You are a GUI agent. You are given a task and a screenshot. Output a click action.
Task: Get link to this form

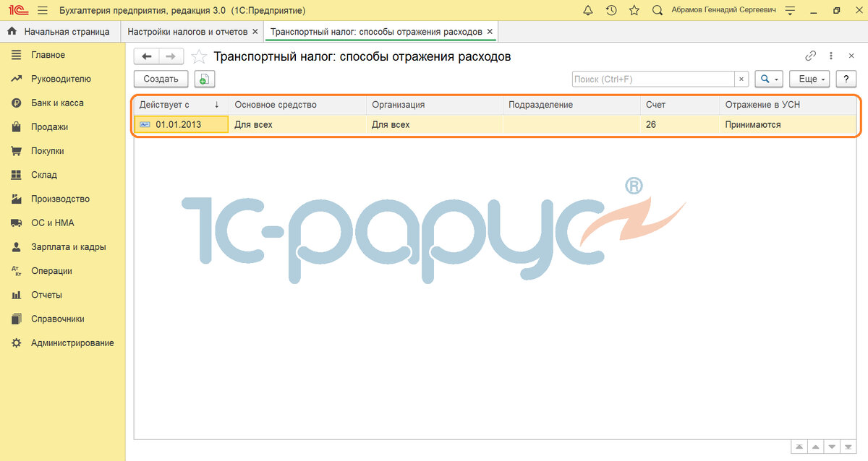[x=811, y=56]
